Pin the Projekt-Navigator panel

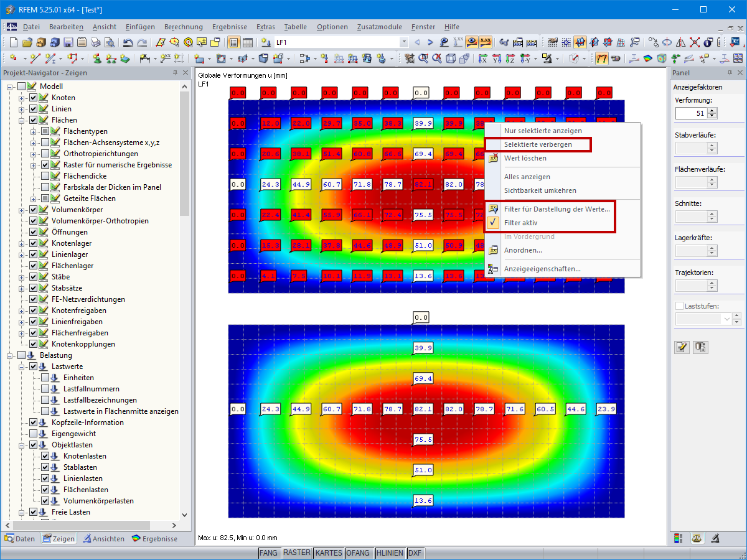[x=175, y=73]
